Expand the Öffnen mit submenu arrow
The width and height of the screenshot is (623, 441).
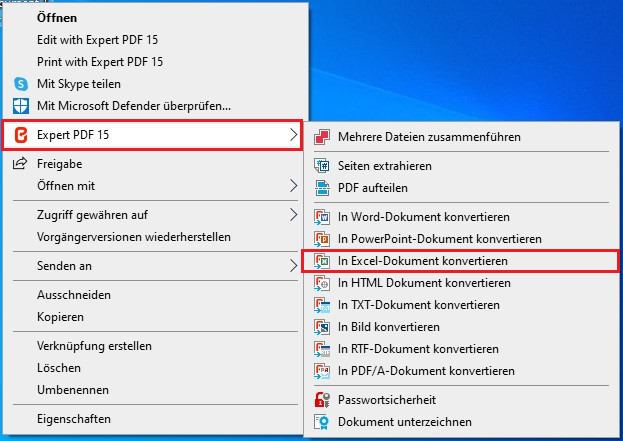tap(293, 186)
